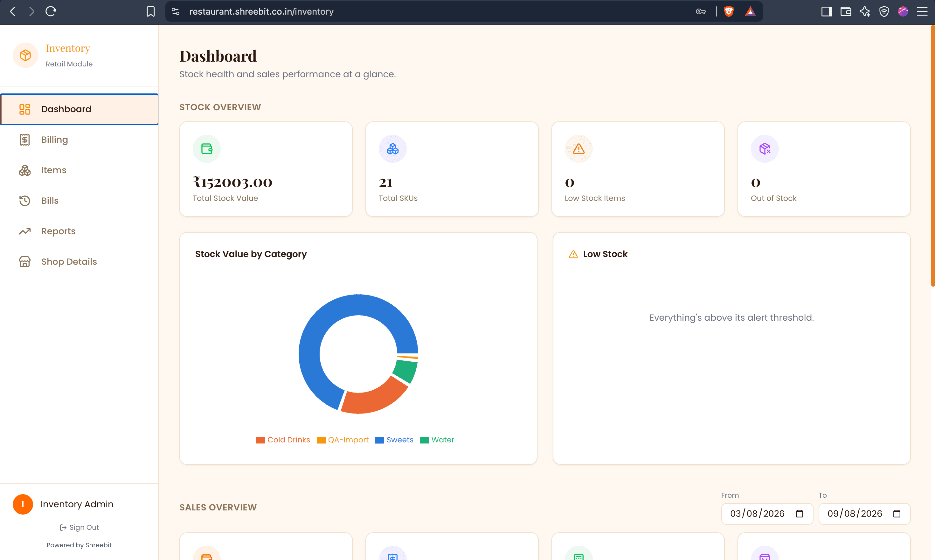The height and width of the screenshot is (560, 935).
Task: Click the Inventory package logo icon
Action: pyautogui.click(x=25, y=56)
